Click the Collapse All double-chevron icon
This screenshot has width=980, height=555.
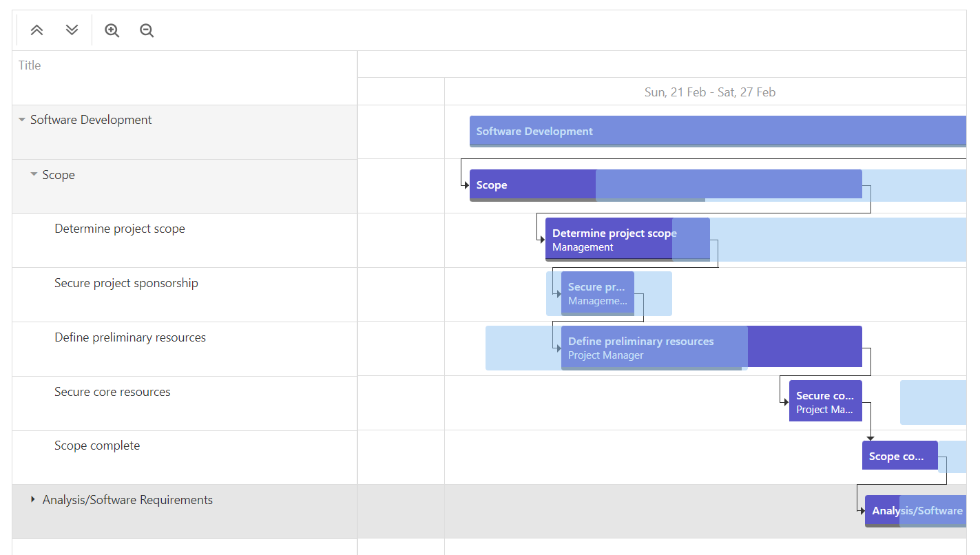click(x=37, y=30)
